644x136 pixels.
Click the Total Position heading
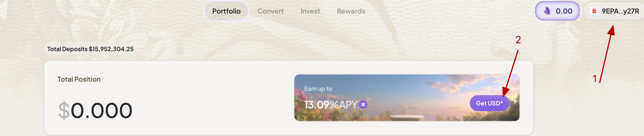click(x=79, y=79)
